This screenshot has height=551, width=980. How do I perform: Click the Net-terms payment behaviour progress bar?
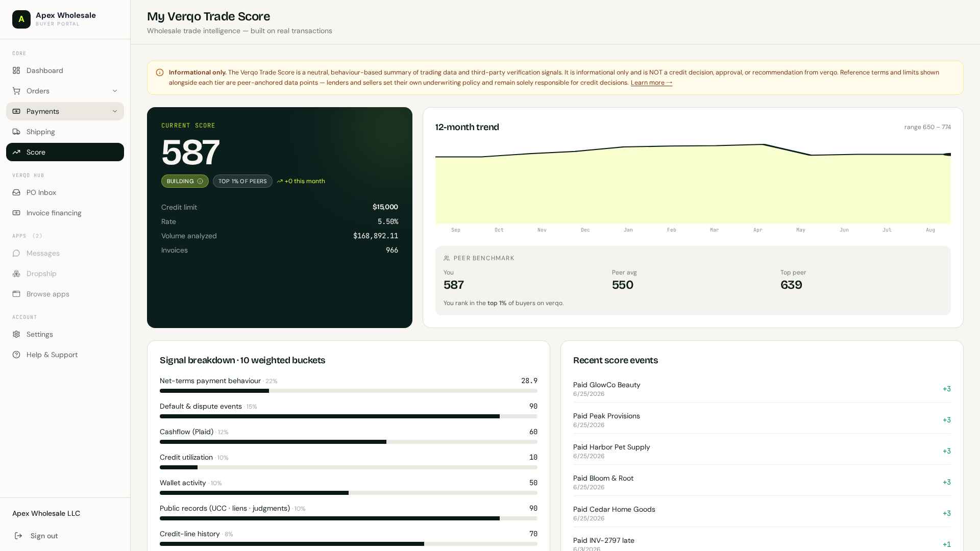[x=348, y=391]
